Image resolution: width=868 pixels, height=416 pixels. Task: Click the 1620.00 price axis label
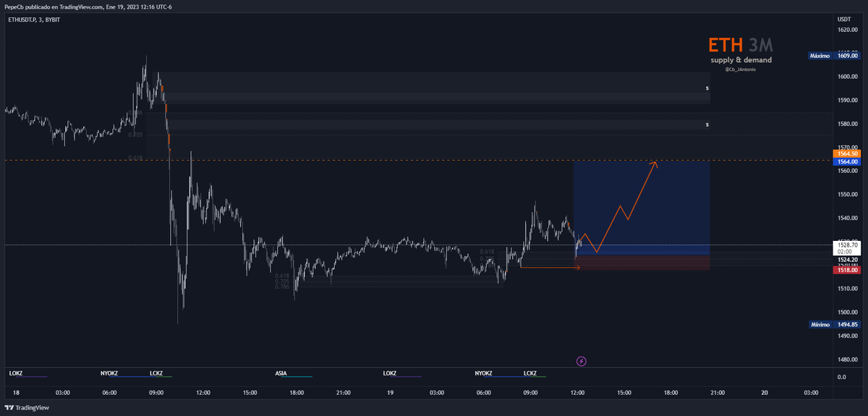(x=847, y=30)
